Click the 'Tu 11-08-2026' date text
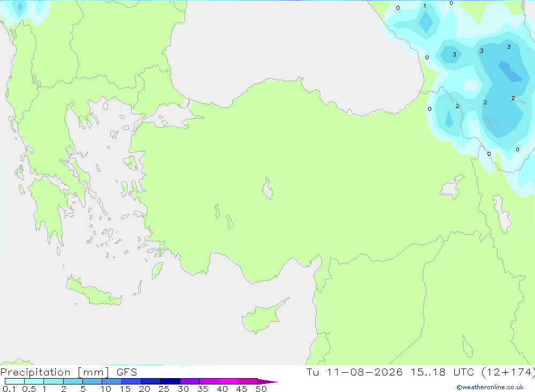 pyautogui.click(x=355, y=372)
